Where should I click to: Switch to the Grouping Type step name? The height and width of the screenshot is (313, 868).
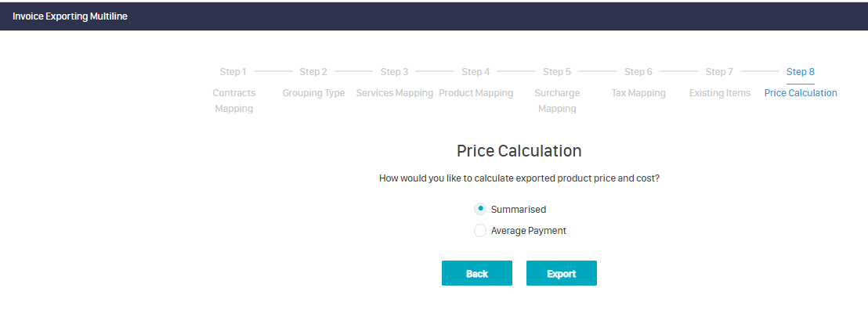pos(313,93)
